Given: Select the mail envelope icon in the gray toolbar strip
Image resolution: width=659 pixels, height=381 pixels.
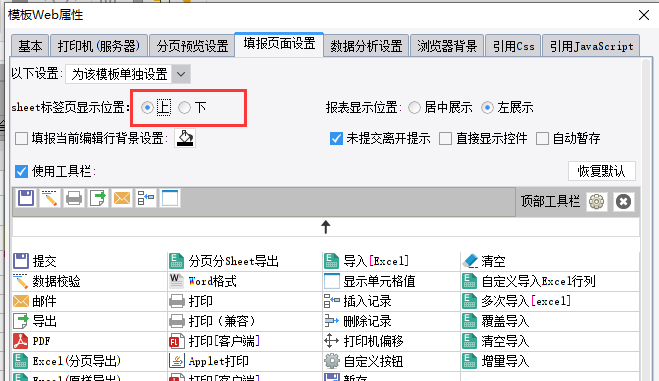Looking at the screenshot, I should click(122, 198).
